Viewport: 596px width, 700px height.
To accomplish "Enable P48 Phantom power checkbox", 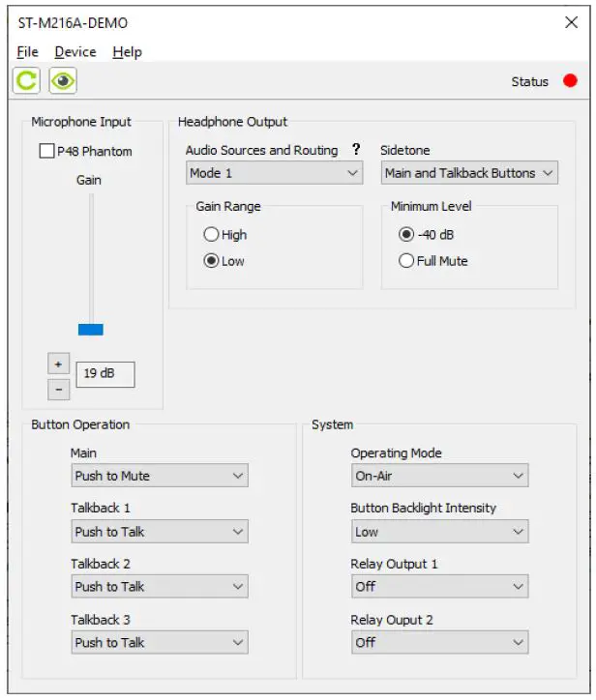I will point(46,152).
